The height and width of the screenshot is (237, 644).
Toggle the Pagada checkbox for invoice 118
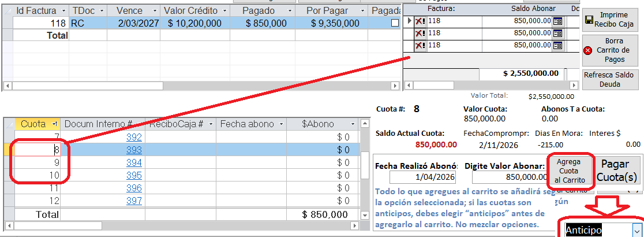(395, 23)
